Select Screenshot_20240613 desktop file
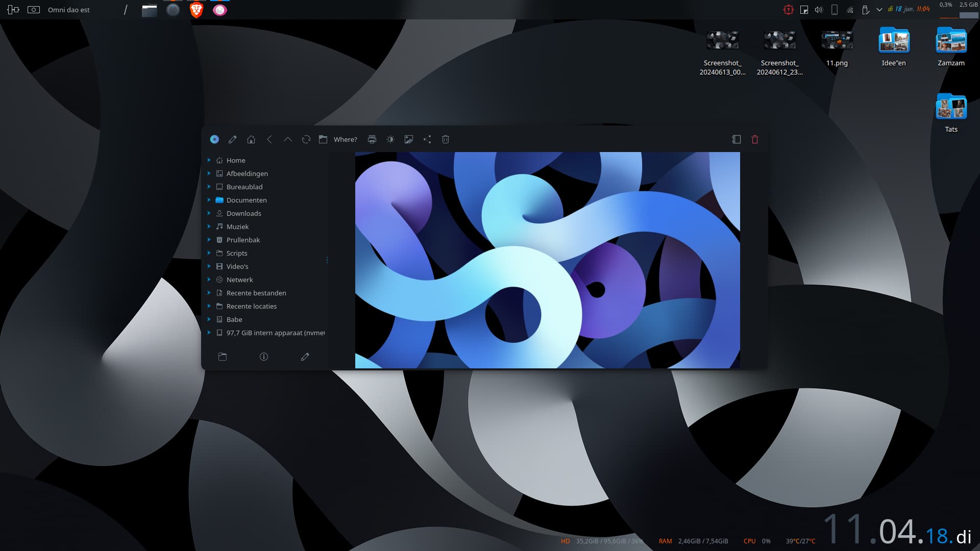980x551 pixels. tap(722, 53)
